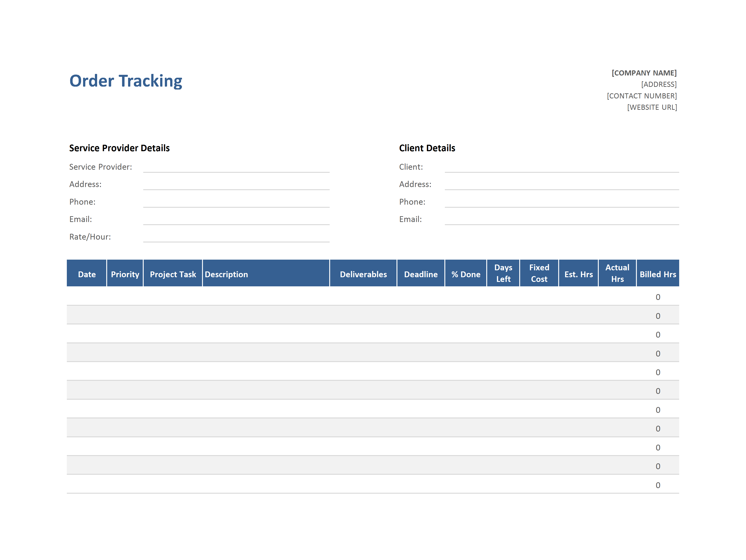Select the Actual Hrs column header
Screen dimensions: 746x560
[617, 273]
